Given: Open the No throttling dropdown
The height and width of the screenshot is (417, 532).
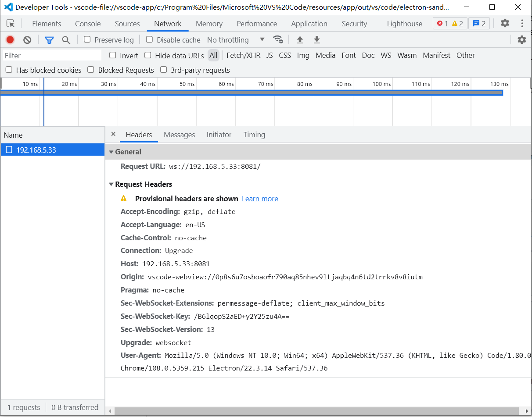Looking at the screenshot, I should pyautogui.click(x=236, y=40).
